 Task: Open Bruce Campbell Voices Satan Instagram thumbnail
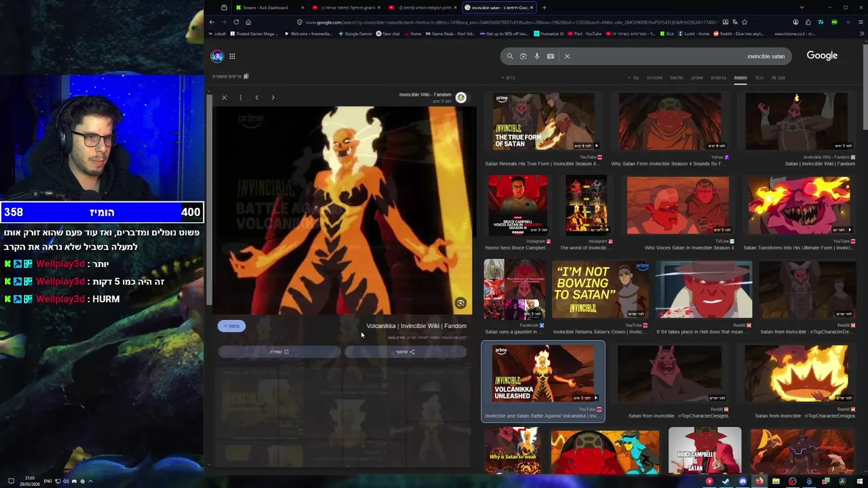click(518, 205)
